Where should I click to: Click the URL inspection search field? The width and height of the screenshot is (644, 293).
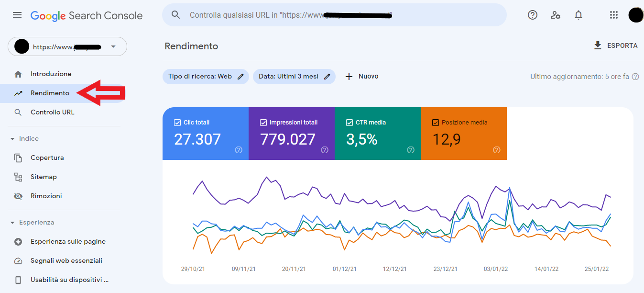(335, 15)
